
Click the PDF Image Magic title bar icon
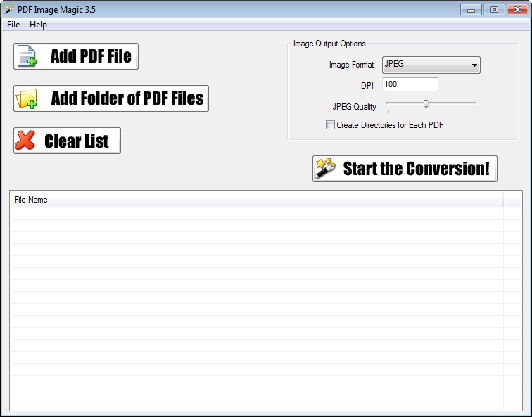pos(9,9)
